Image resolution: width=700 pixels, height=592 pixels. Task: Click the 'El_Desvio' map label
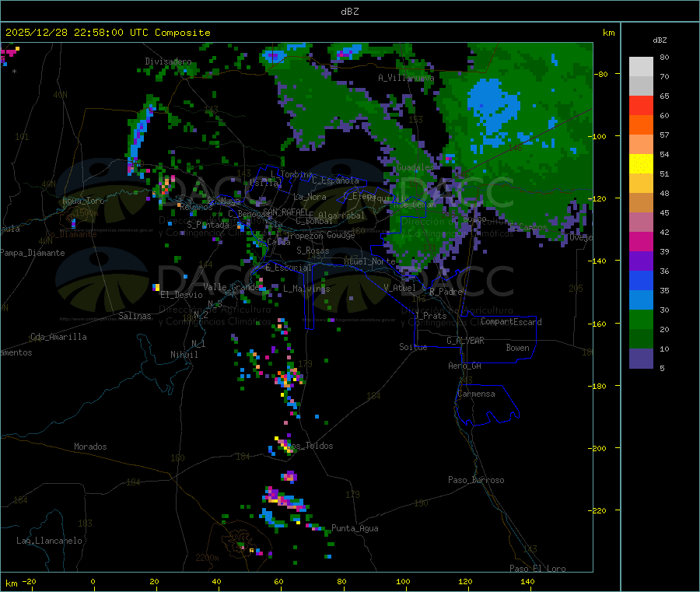181,295
